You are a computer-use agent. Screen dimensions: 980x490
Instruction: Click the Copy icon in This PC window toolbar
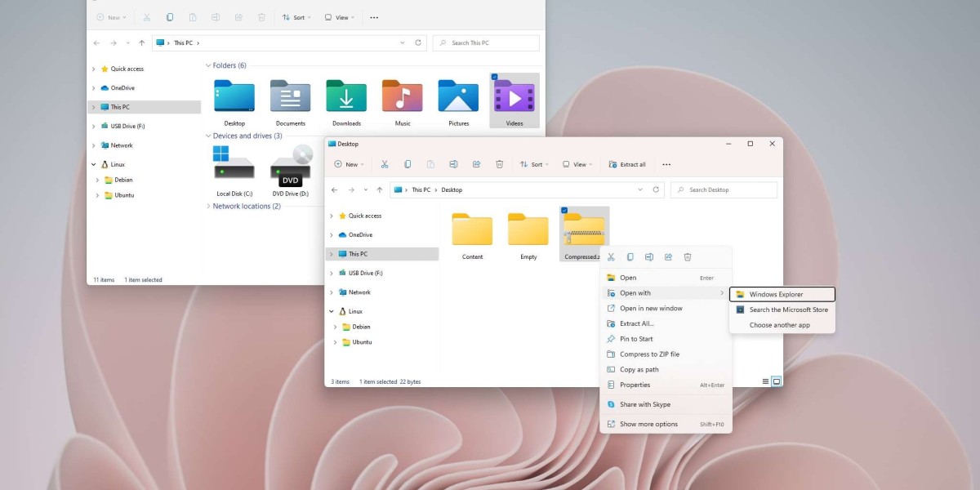(x=170, y=17)
